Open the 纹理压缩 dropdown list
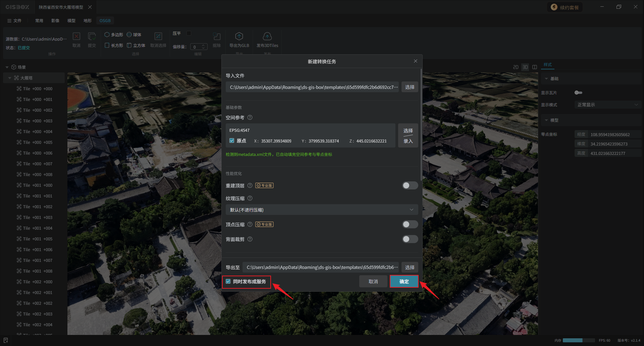Screen dimensions: 644x346 click(321, 210)
